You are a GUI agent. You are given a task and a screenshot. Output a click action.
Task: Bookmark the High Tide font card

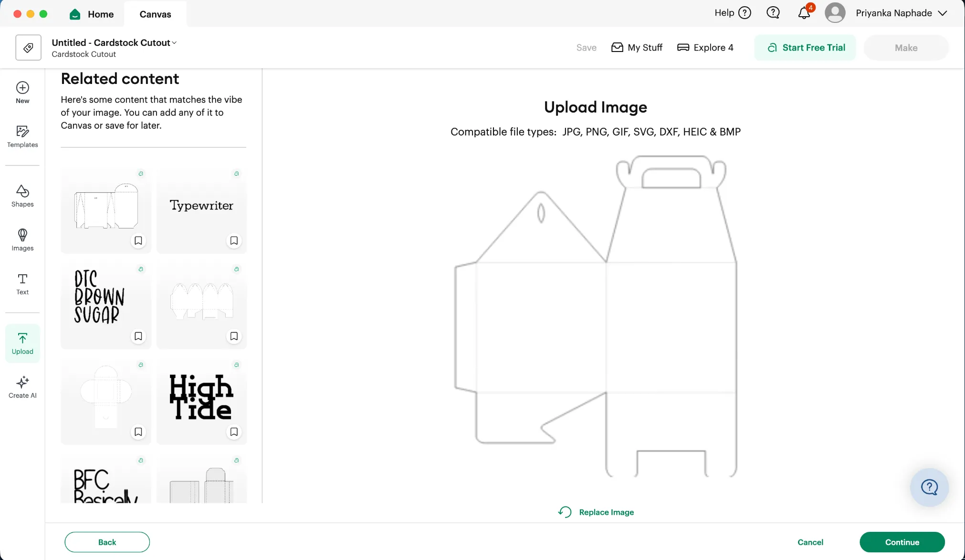(x=234, y=432)
